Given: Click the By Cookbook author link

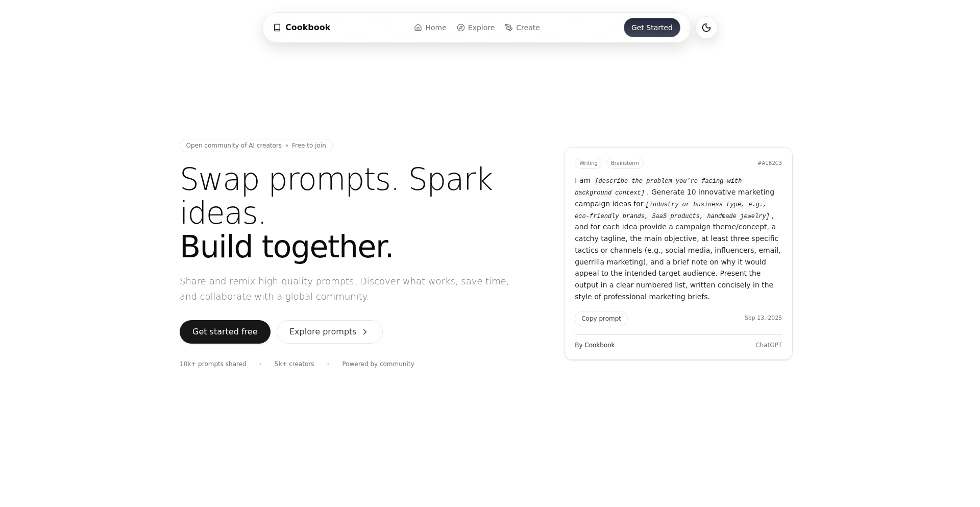Looking at the screenshot, I should (595, 345).
